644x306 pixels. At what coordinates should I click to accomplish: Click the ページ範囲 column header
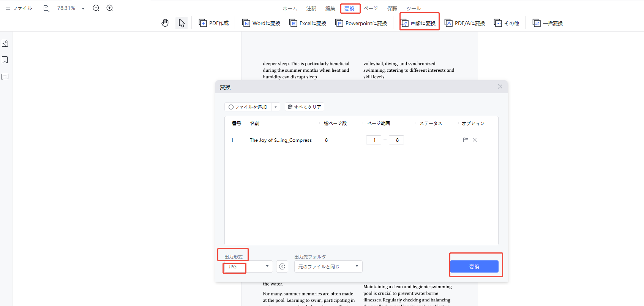(x=379, y=124)
